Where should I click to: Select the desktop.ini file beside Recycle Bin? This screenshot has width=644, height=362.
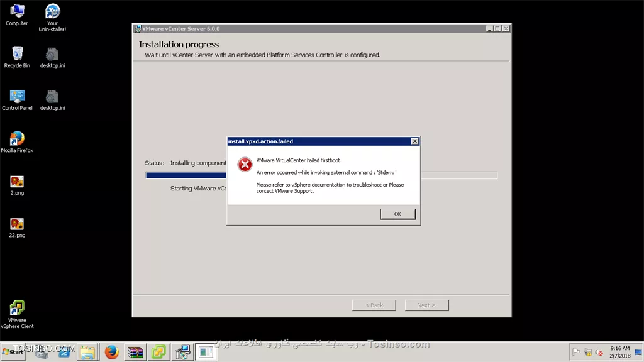point(52,57)
